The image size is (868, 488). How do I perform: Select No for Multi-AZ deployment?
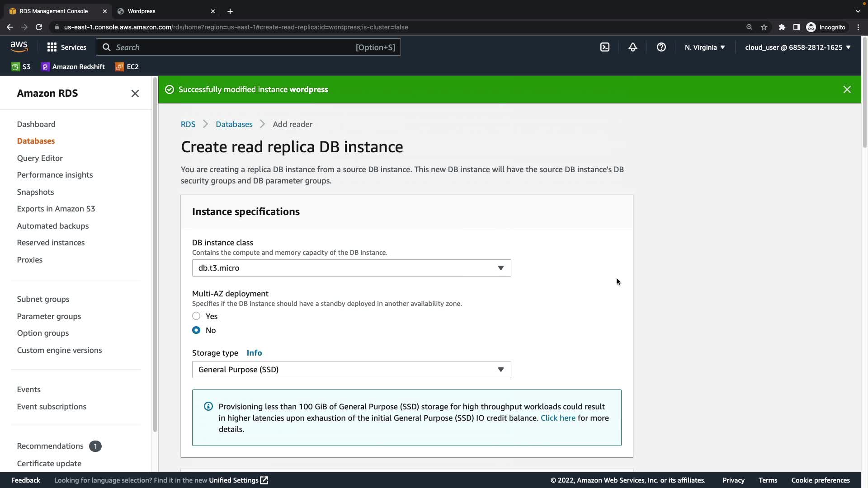pos(196,330)
